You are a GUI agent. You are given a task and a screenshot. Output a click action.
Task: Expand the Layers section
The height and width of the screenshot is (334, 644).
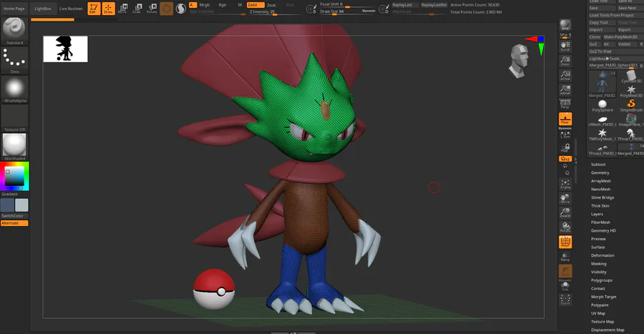[x=597, y=214]
